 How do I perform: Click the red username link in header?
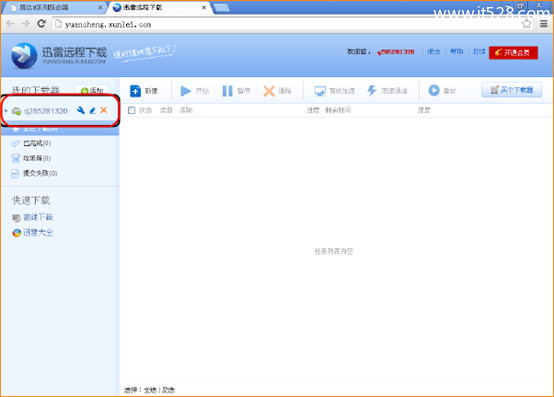pyautogui.click(x=396, y=52)
